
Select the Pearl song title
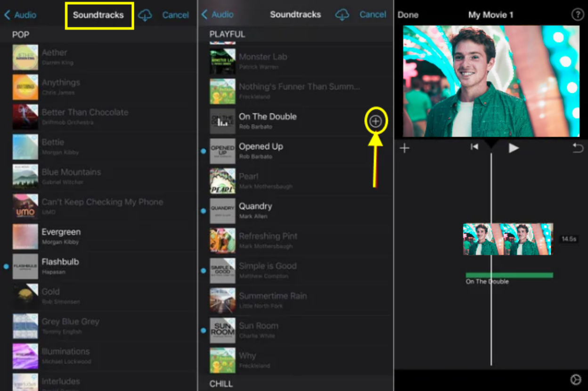[248, 176]
